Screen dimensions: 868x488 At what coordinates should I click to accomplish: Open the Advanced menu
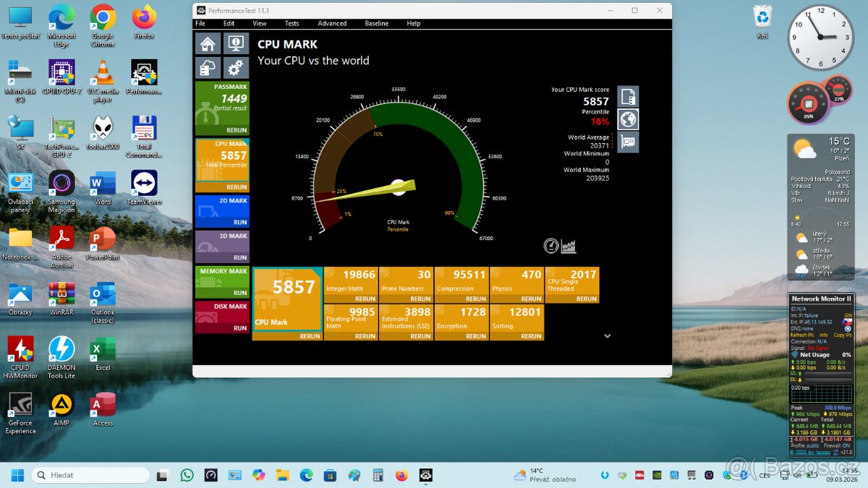(x=332, y=23)
